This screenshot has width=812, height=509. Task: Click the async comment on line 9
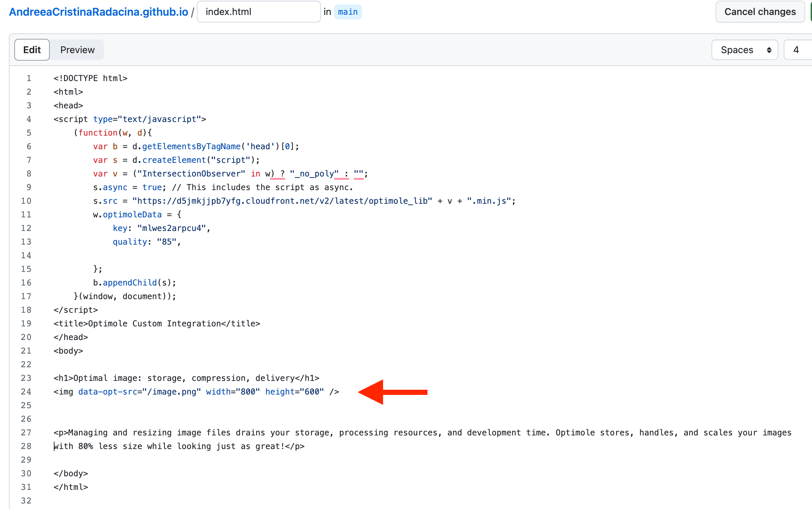(x=262, y=187)
